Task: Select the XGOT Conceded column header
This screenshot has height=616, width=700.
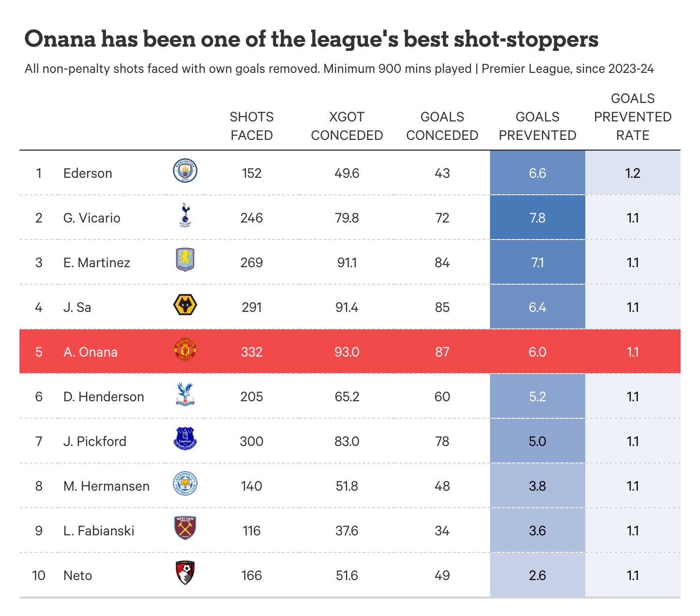Action: click(347, 126)
